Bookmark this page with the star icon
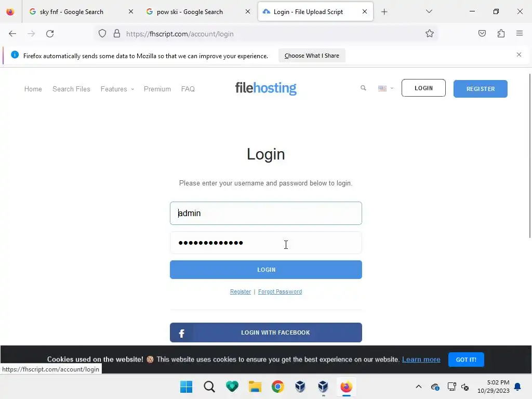Viewport: 532px width, 399px height. pyautogui.click(x=430, y=34)
